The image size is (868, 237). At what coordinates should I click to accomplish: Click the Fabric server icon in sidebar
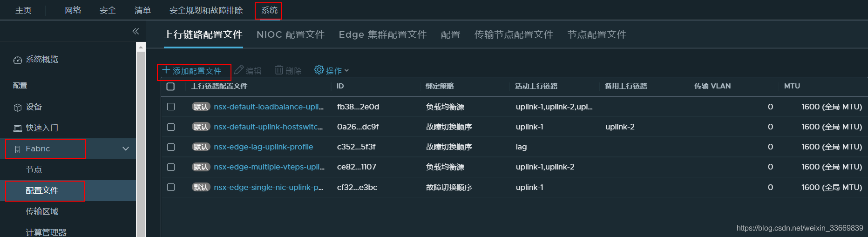click(x=18, y=149)
